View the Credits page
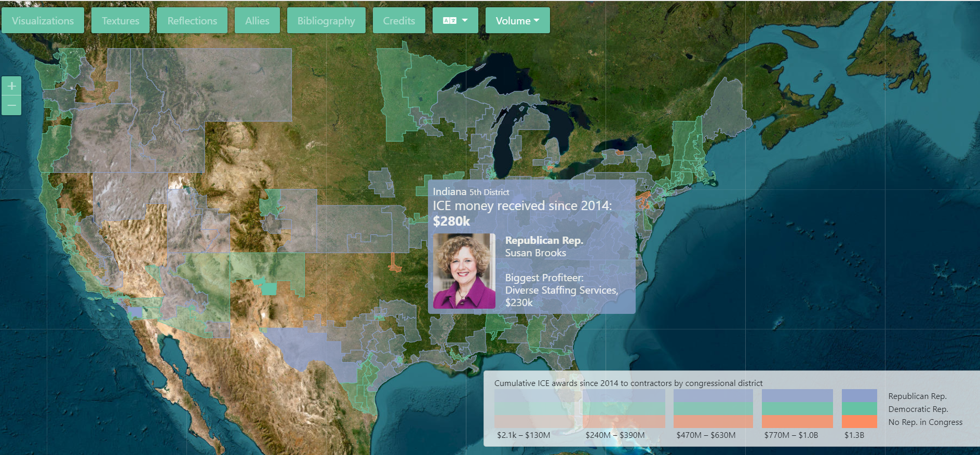The height and width of the screenshot is (455, 980). (x=399, y=21)
